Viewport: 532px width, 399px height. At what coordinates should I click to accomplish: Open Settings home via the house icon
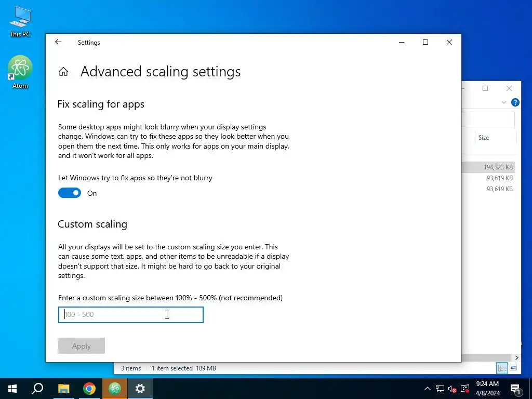(63, 72)
